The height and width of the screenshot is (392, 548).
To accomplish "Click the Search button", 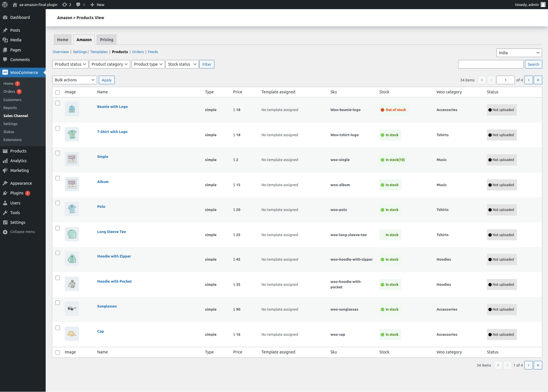I will pyautogui.click(x=533, y=64).
